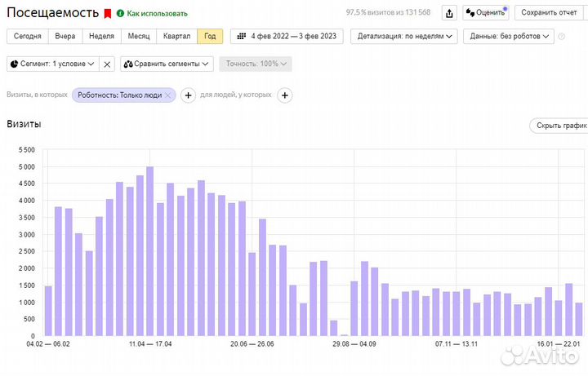The width and height of the screenshot is (588, 376).
Task: Click the red bookmark icon beside Посещаемость
Action: click(x=107, y=14)
